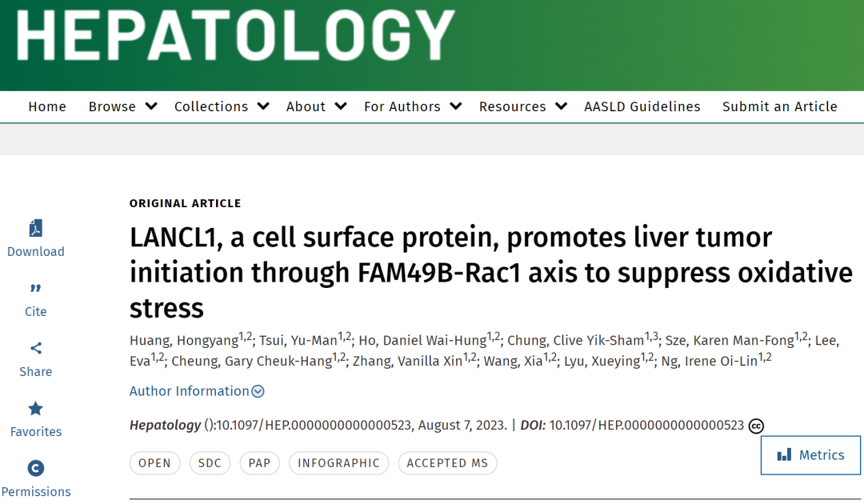
Task: Click the Cite quotation-mark icon
Action: pos(36,289)
